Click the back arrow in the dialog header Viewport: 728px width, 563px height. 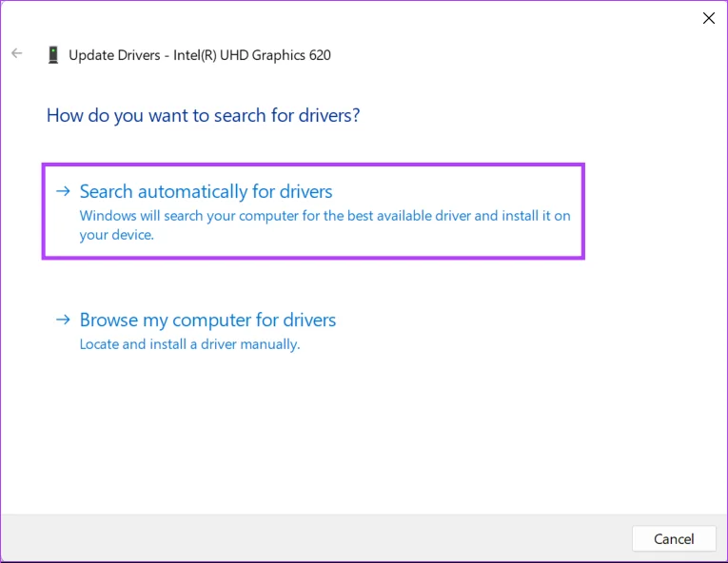coord(17,53)
